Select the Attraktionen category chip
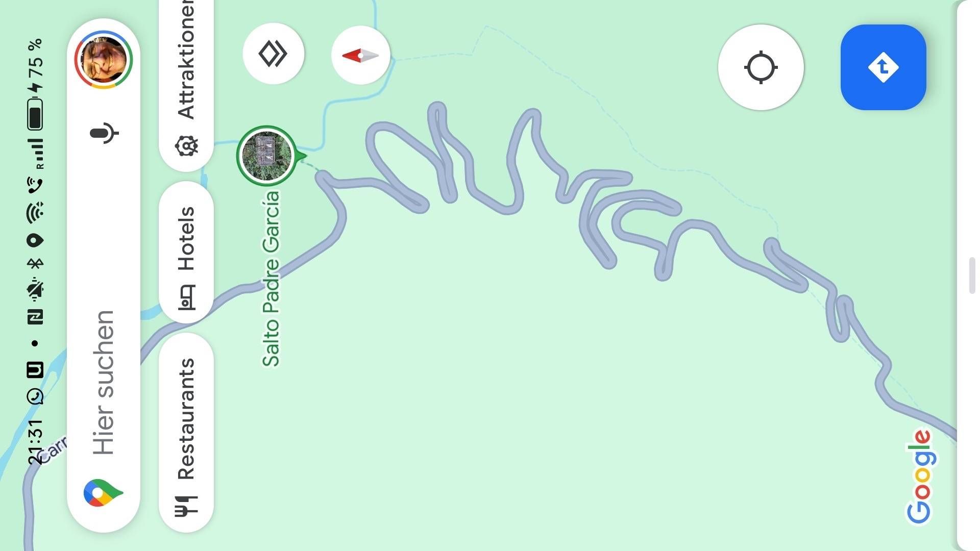The height and width of the screenshot is (551, 980). tap(186, 82)
